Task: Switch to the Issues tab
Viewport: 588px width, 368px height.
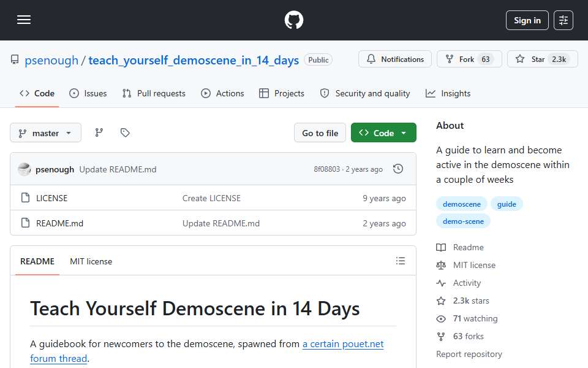Action: [88, 93]
